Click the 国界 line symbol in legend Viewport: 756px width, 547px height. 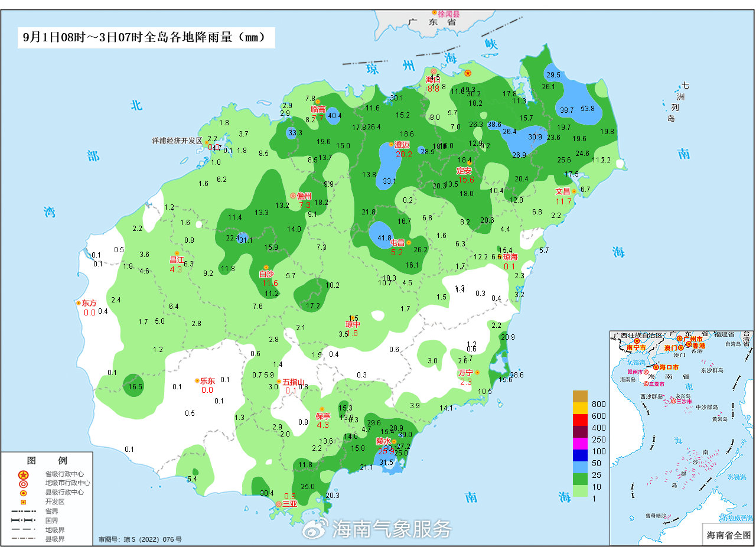pyautogui.click(x=23, y=520)
